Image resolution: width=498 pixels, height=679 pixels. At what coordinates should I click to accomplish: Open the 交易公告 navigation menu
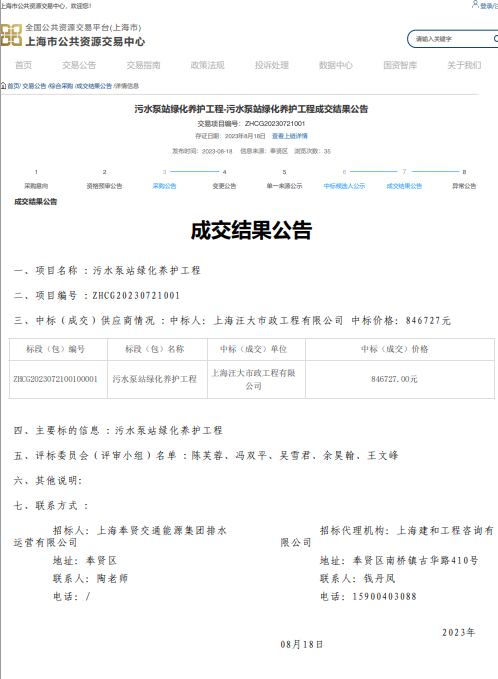(x=79, y=65)
